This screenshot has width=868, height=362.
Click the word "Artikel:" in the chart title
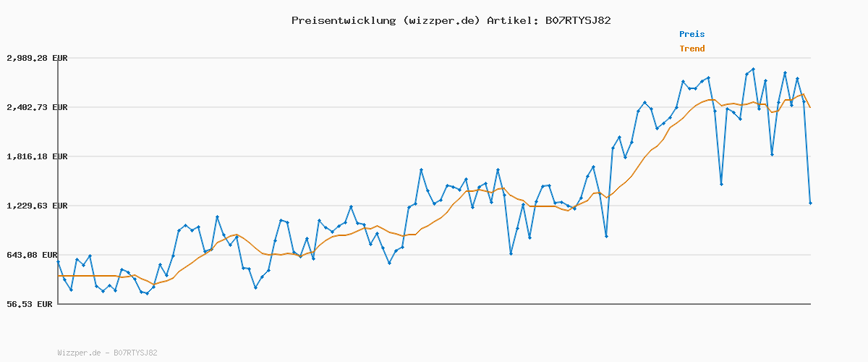[511, 20]
